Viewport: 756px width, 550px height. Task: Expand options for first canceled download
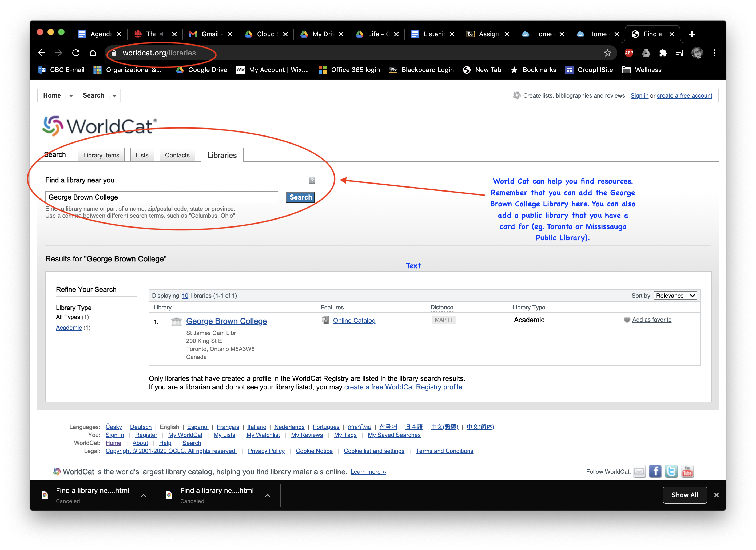[144, 496]
